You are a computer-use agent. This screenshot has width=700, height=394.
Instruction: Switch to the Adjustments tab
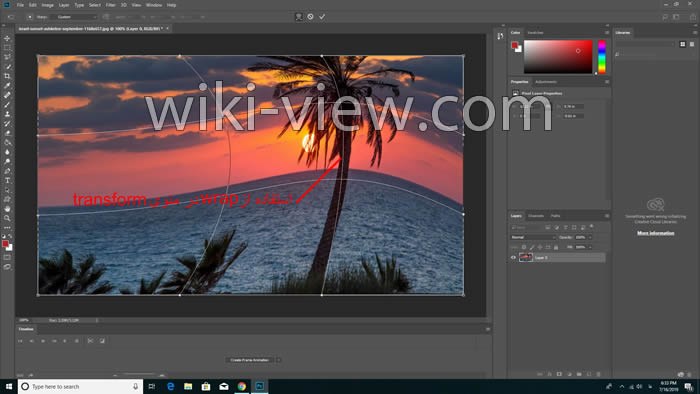coord(546,82)
